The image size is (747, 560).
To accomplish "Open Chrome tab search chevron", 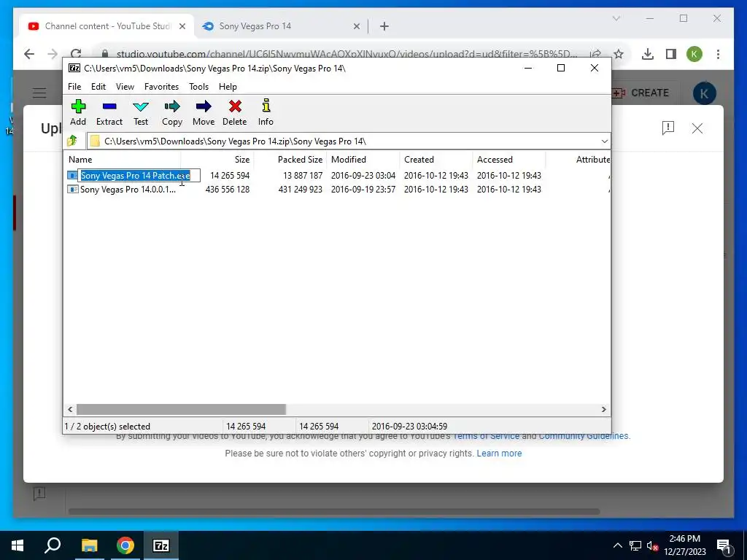I will point(616,18).
